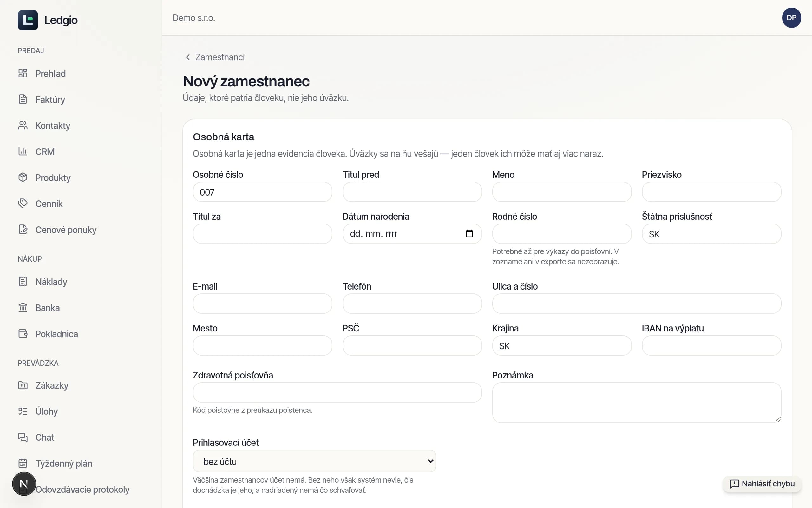The height and width of the screenshot is (508, 812).
Task: Click the round N badge icon
Action: (24, 484)
